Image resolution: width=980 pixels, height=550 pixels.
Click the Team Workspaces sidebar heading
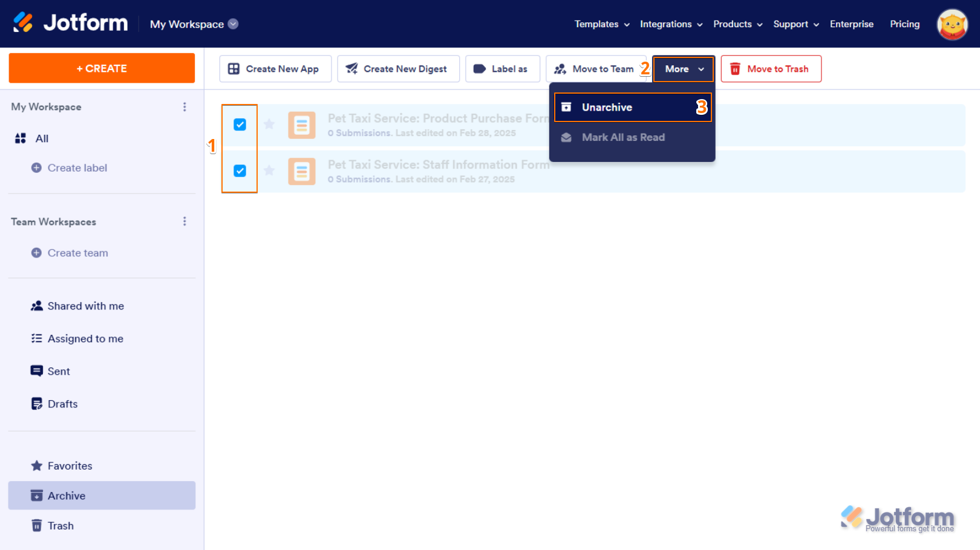(x=53, y=222)
